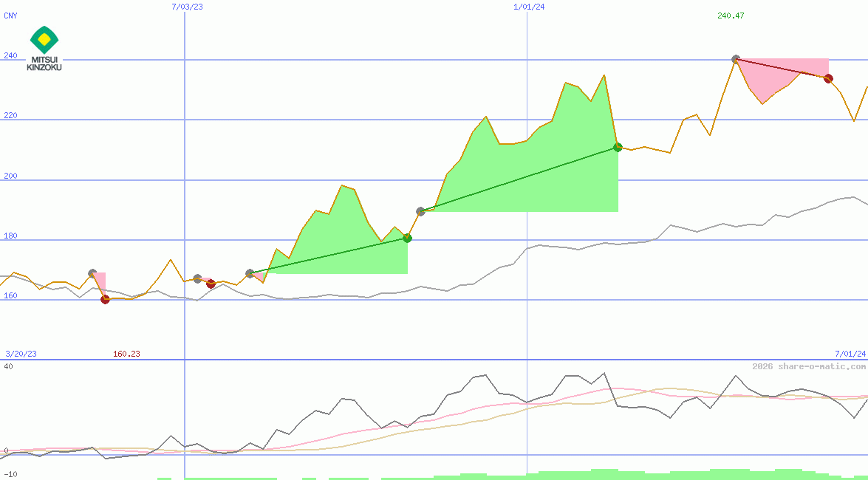868x480 pixels.
Task: Open options on the CNY currency label
Action: click(x=10, y=16)
